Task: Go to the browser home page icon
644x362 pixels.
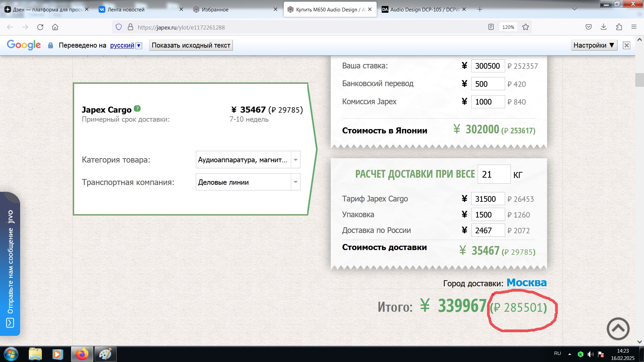Action: coord(55,27)
